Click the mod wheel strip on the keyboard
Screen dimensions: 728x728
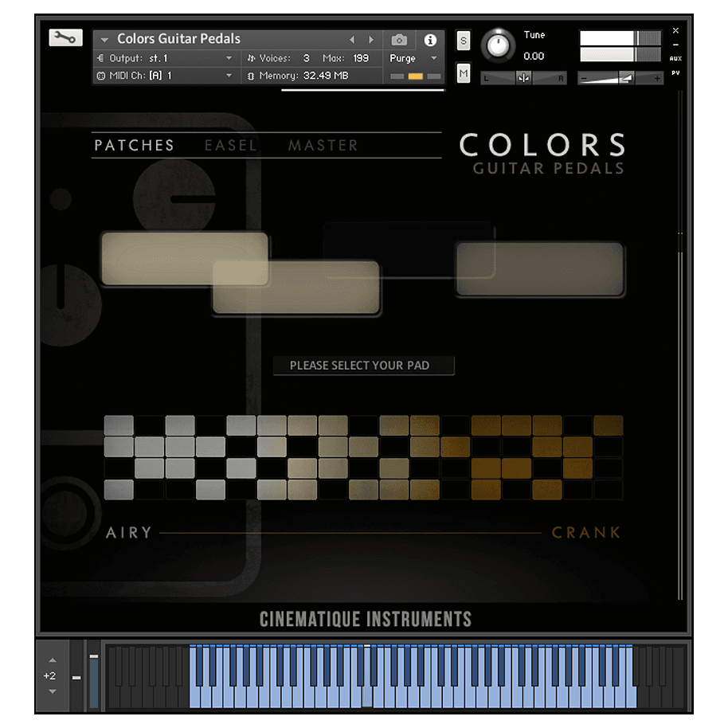pyautogui.click(x=94, y=676)
